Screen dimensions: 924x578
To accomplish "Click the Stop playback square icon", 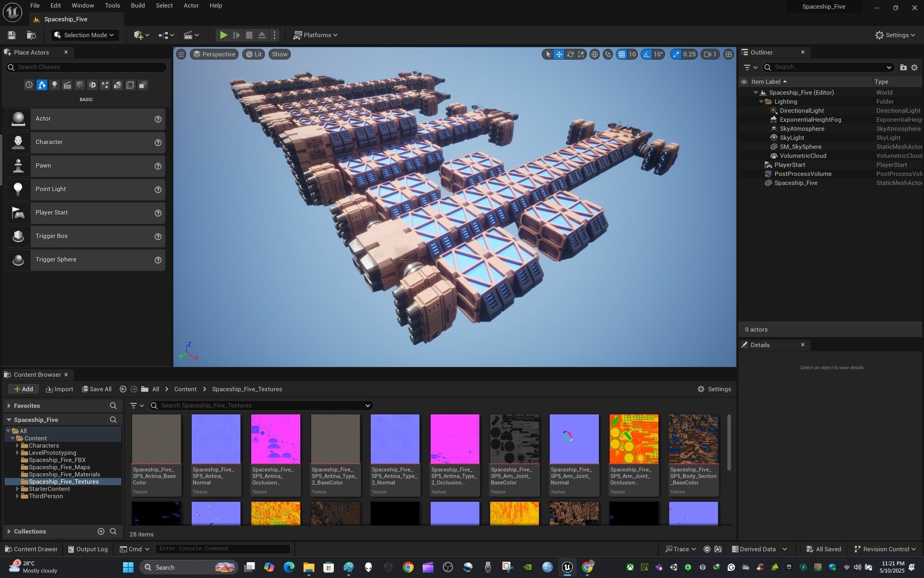I will [249, 35].
